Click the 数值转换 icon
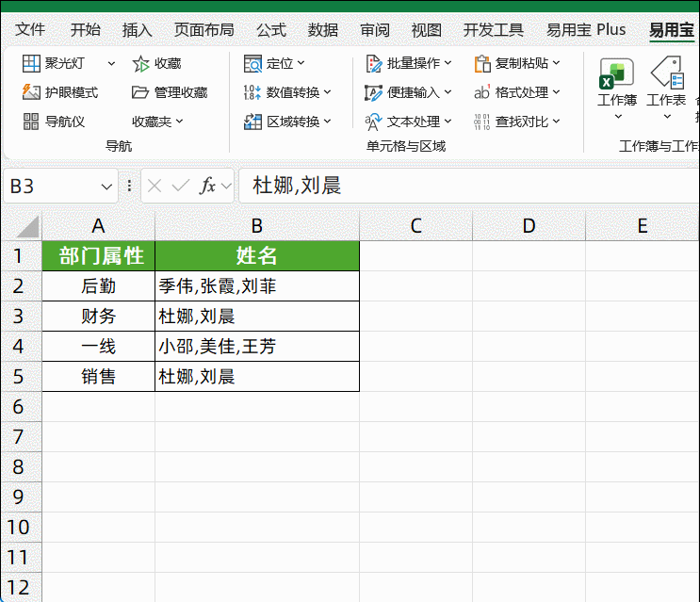The image size is (700, 602). (252, 92)
